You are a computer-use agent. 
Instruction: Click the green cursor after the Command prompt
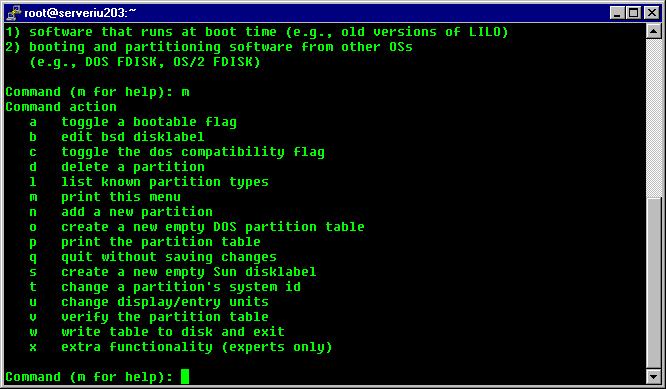[185, 376]
